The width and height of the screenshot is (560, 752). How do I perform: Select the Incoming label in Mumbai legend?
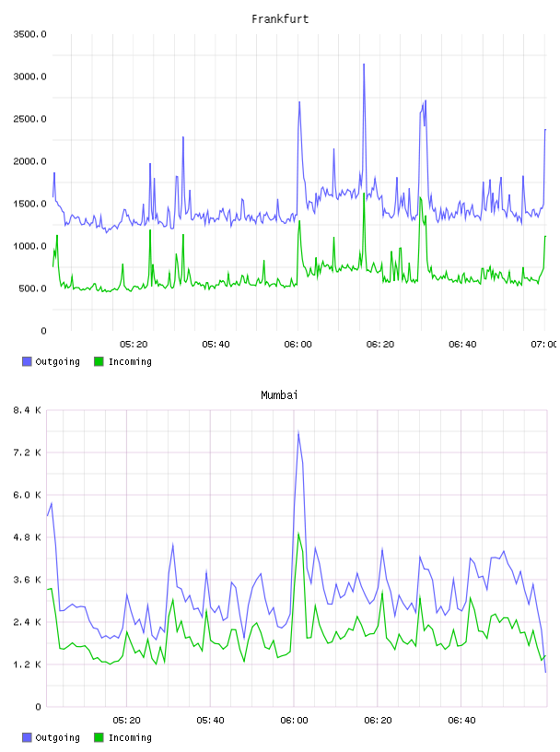[x=130, y=737]
